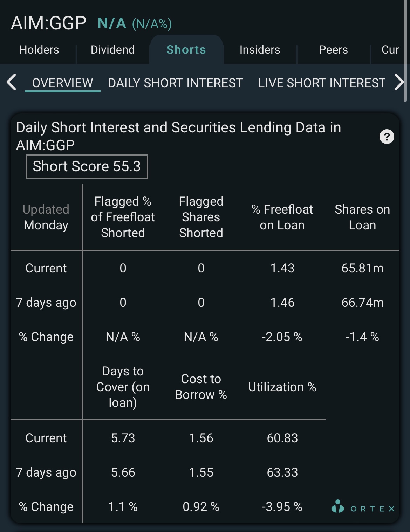Open the partially visible Cur tab
Viewport: 410px width, 532px height.
click(390, 50)
